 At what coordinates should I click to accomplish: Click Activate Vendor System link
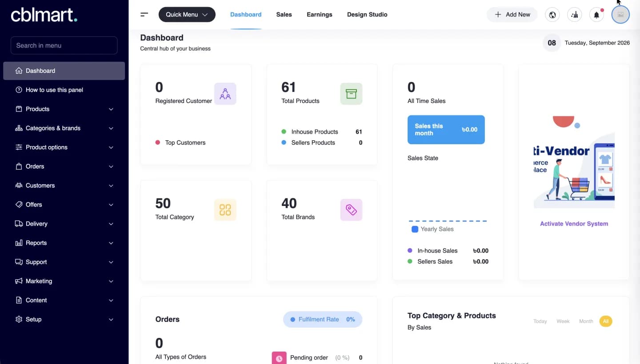(x=574, y=224)
